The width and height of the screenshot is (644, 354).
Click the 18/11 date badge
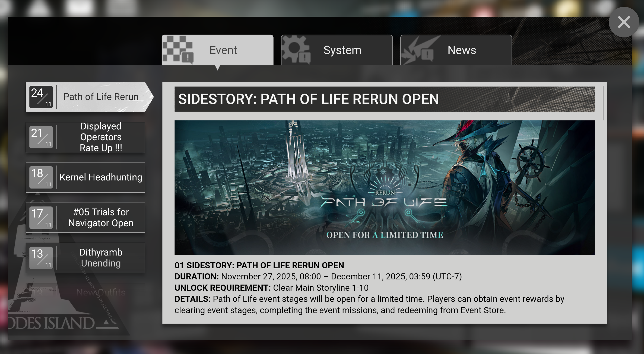41,177
